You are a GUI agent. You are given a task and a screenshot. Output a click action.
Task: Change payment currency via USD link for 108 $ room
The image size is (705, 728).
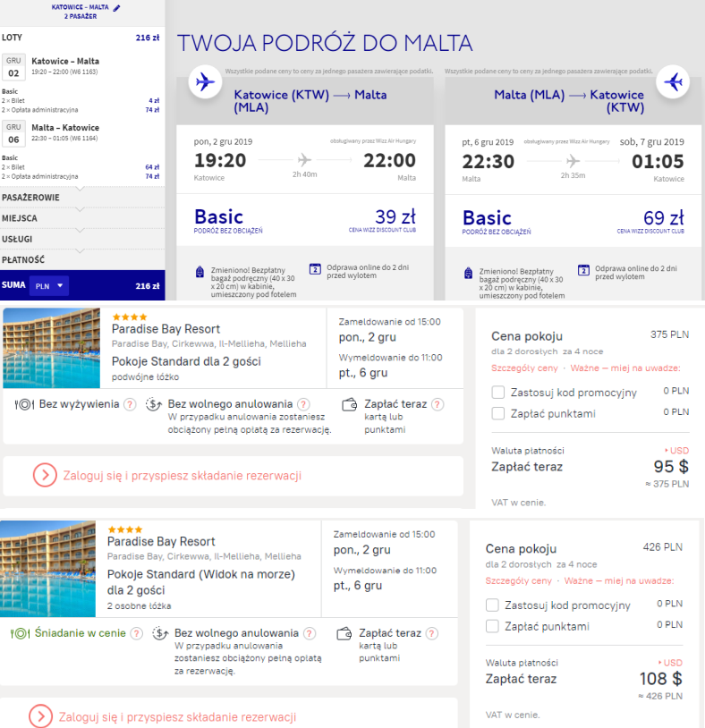click(x=670, y=663)
